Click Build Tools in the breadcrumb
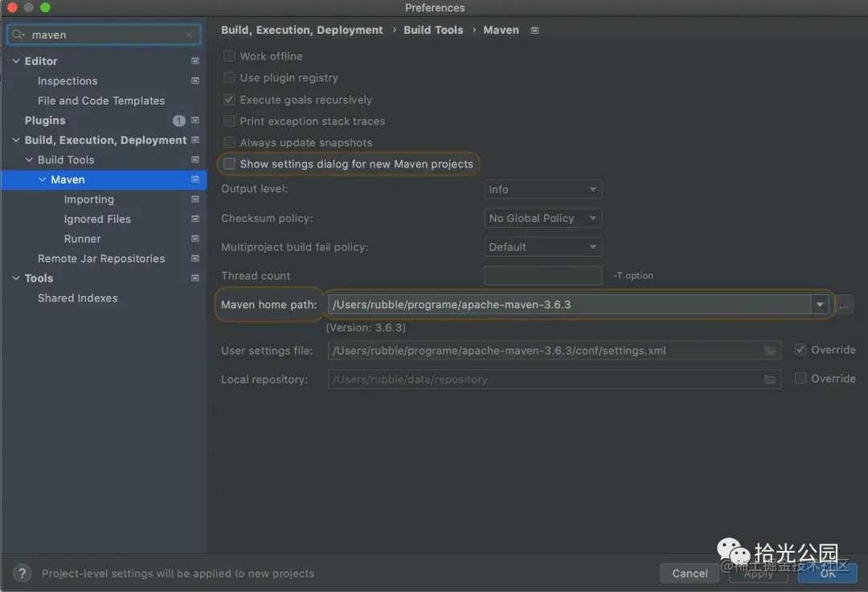The image size is (868, 592). click(433, 30)
